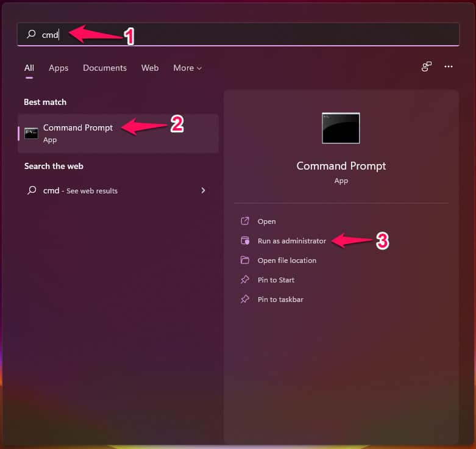Click the Best match heading text
This screenshot has height=449, width=476.
point(45,102)
